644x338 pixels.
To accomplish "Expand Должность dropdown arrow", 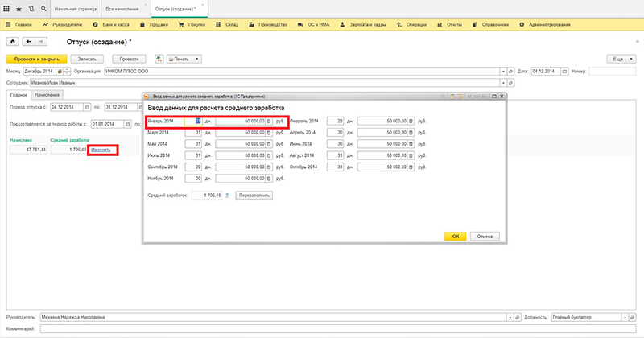I will click(x=625, y=317).
